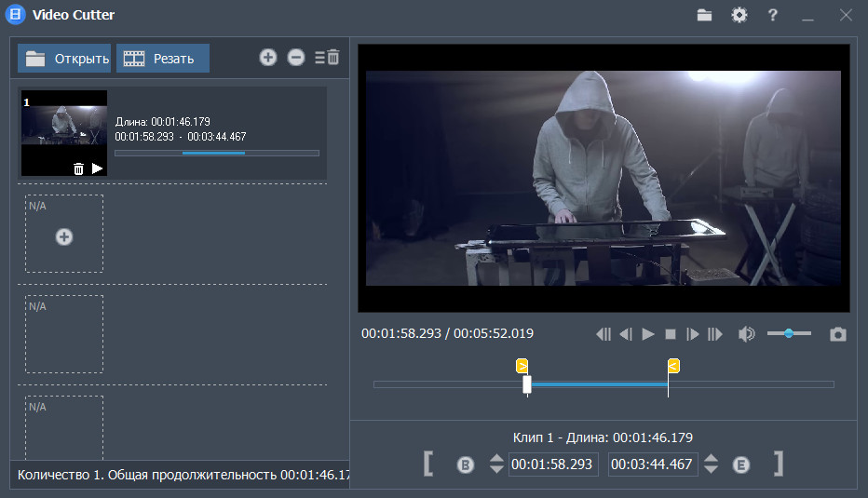Take a snapshot with the camera icon
The width and height of the screenshot is (868, 498).
tap(838, 334)
